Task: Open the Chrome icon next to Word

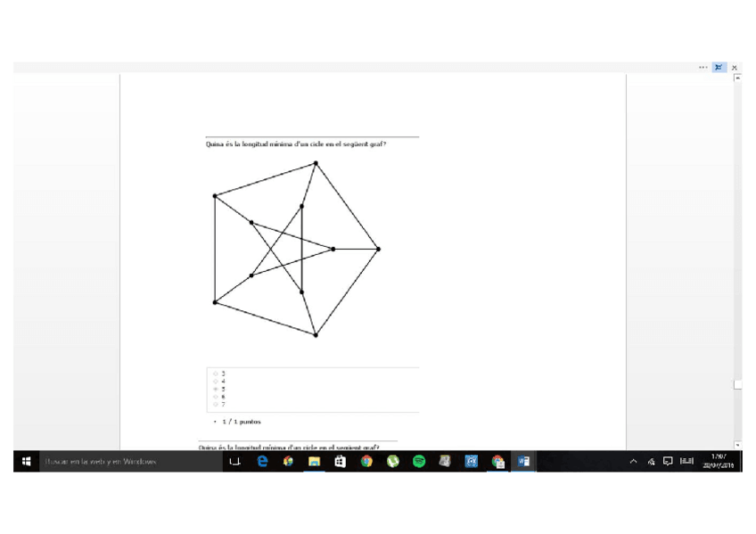Action: tap(497, 461)
